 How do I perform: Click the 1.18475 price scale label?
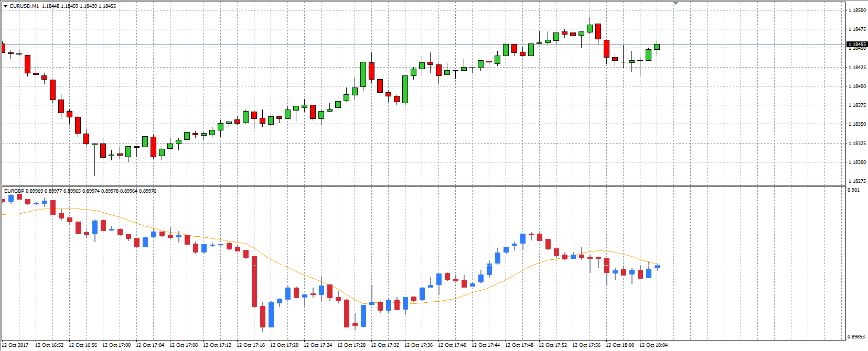857,29
